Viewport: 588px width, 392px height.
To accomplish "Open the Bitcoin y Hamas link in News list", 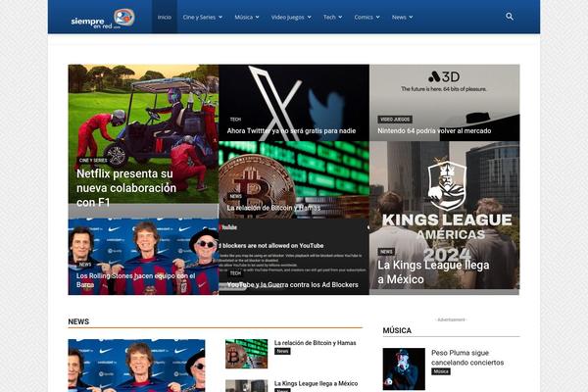I will tap(315, 343).
